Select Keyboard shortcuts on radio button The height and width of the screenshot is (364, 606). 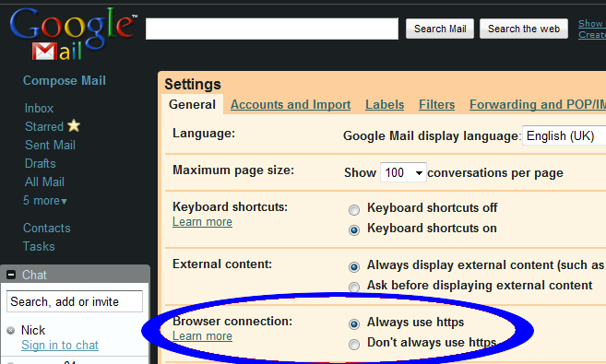coord(354,230)
